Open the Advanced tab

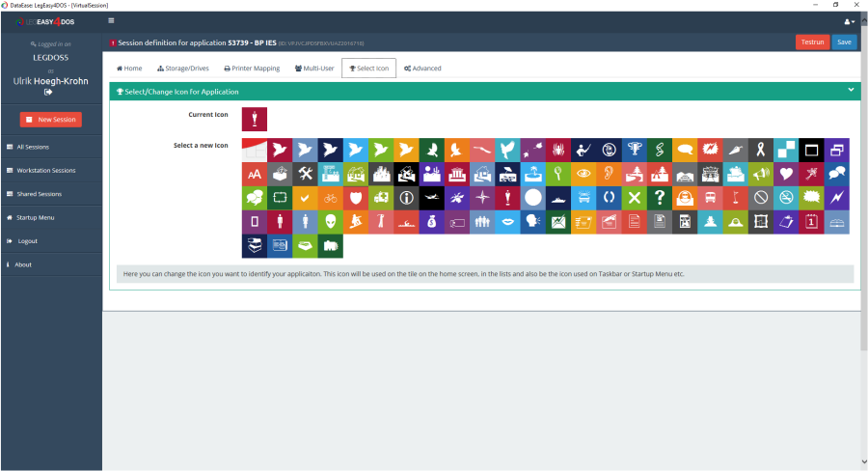422,69
